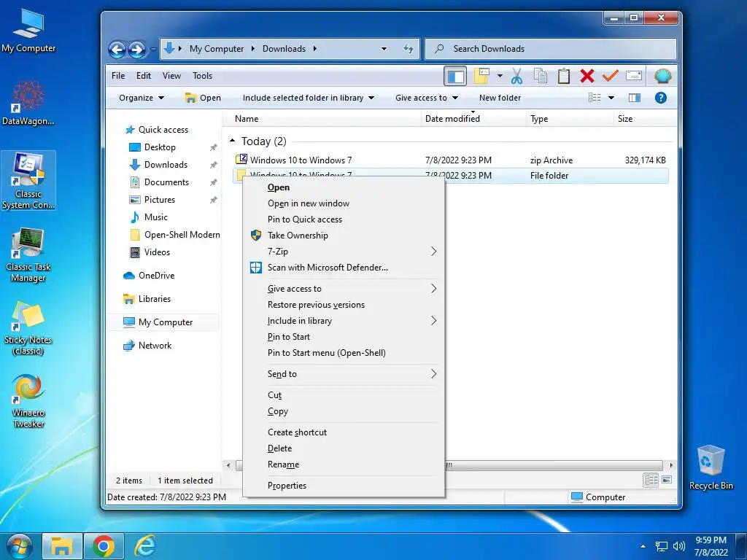Click the Open toolbar button
The width and height of the screenshot is (747, 560).
203,98
